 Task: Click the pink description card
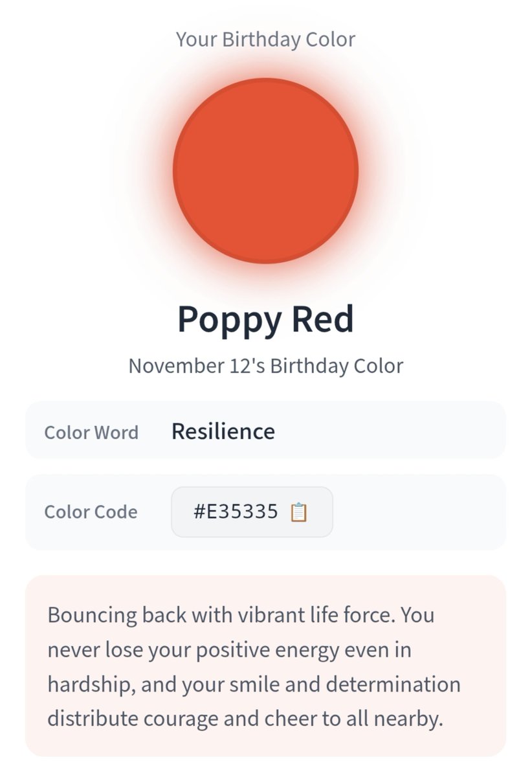pos(265,666)
